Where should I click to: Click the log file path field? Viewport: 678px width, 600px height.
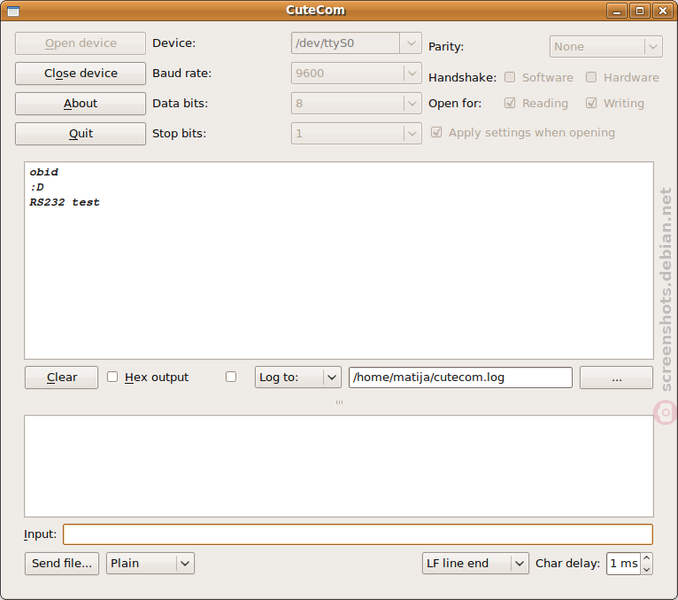click(461, 377)
